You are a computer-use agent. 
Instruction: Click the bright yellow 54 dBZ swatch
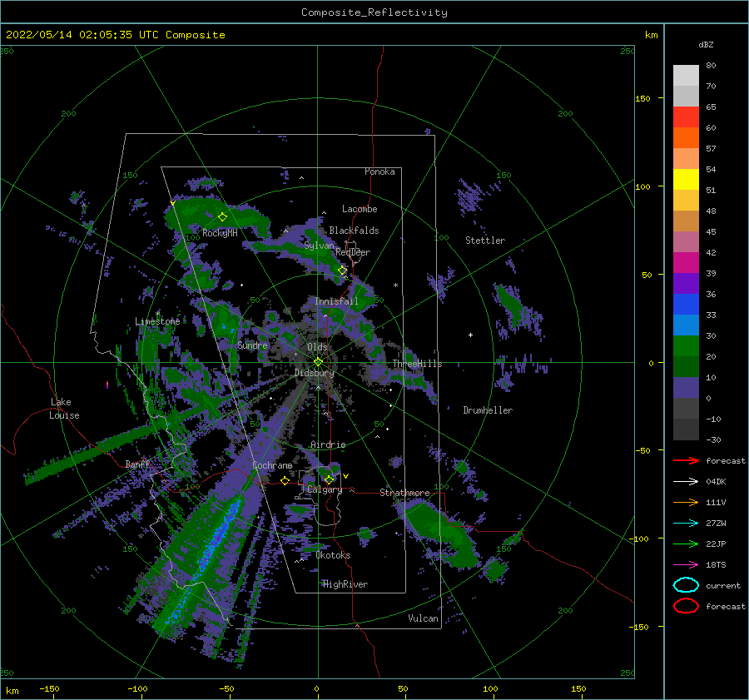coord(686,179)
